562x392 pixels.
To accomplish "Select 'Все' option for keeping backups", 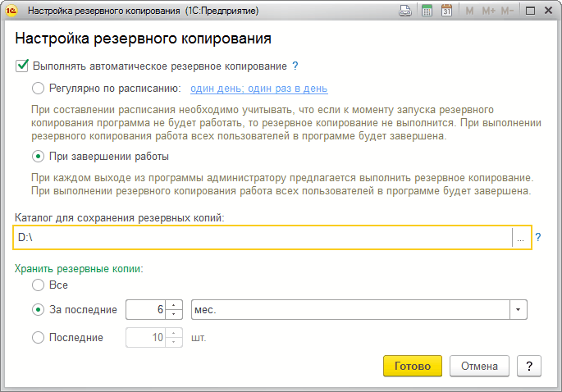I will [x=38, y=285].
